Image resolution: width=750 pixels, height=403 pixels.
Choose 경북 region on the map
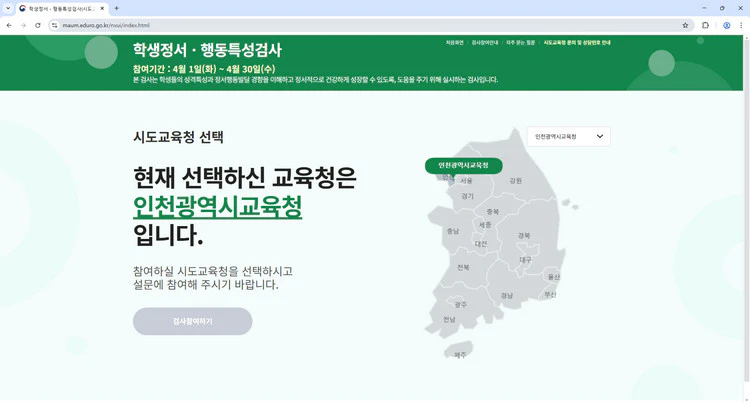coord(523,236)
